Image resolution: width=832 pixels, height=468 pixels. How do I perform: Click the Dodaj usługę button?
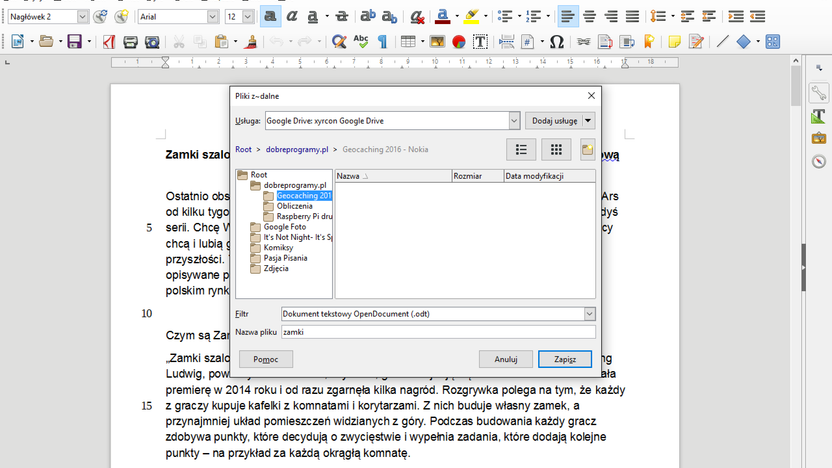tap(554, 121)
